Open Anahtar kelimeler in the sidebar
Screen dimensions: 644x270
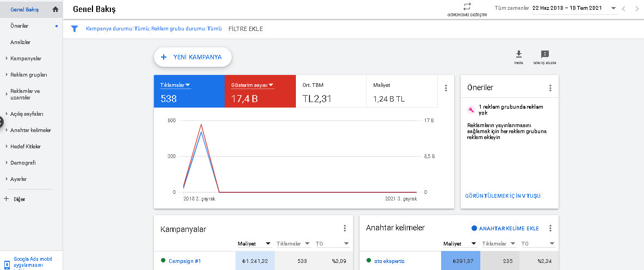coord(31,130)
